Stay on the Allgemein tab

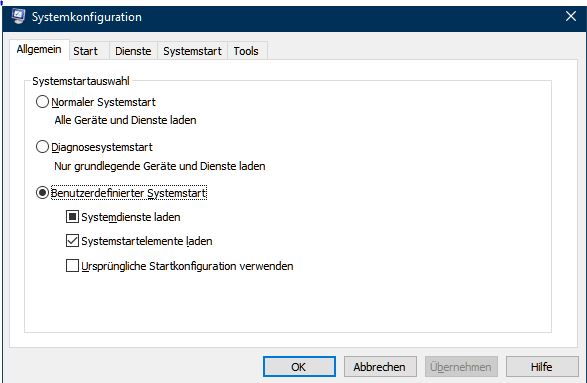[39, 50]
